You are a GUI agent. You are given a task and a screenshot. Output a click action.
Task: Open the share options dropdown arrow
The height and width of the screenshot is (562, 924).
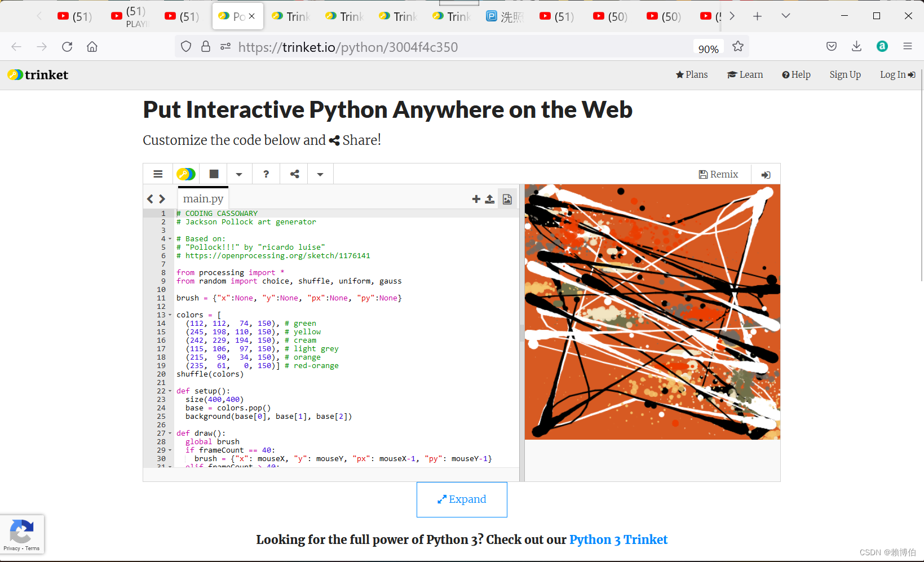320,174
